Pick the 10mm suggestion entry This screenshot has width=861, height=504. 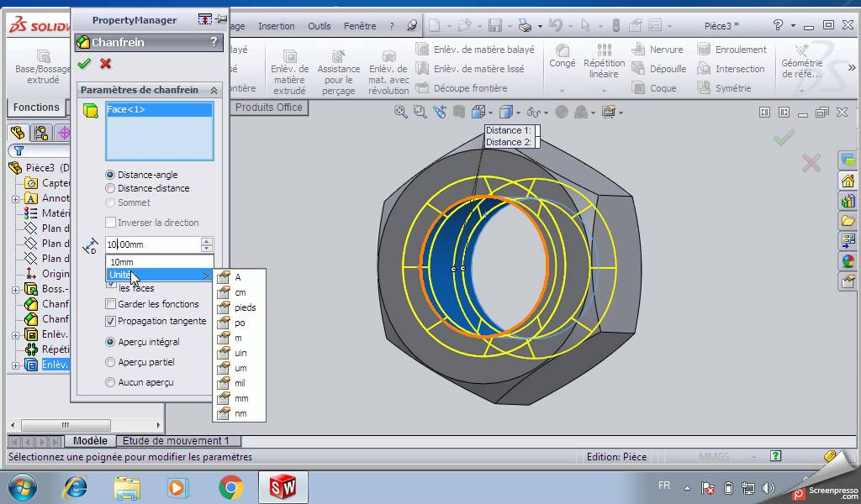point(159,261)
